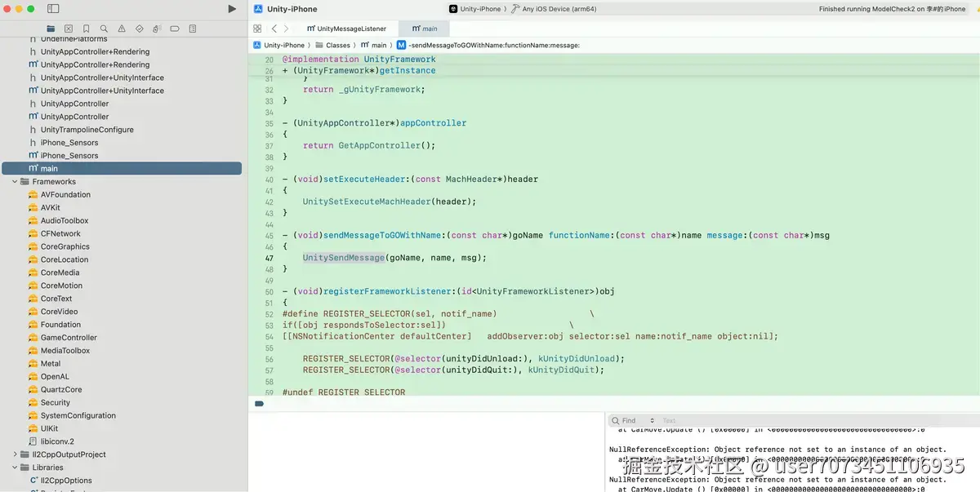Click UnitySendMessage call on line 47
Image resolution: width=980 pixels, height=492 pixels.
[x=343, y=258]
